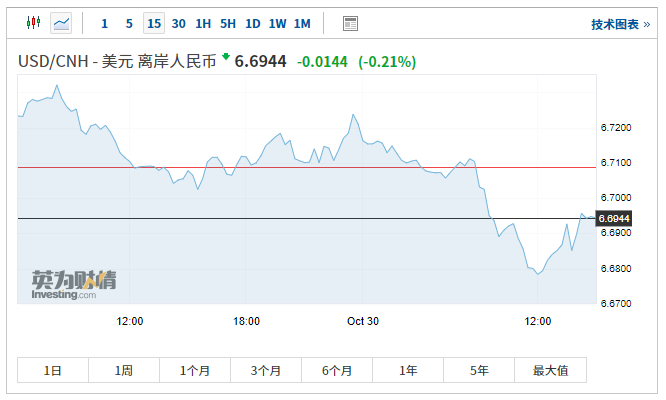Screen dimensions: 666x400
Task: Select the 1周 range tab
Action: point(124,370)
